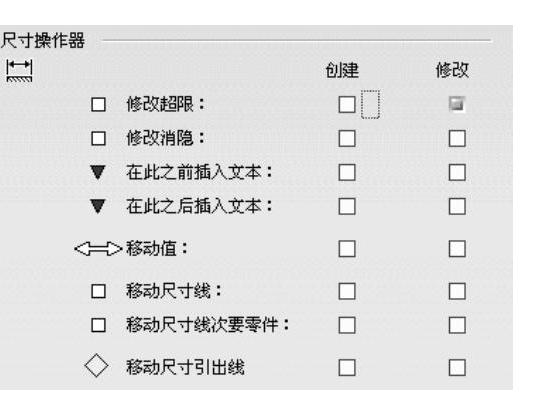This screenshot has width=553, height=394.
Task: Check 修改 box for 在此之前插入文本
Action: tap(457, 172)
